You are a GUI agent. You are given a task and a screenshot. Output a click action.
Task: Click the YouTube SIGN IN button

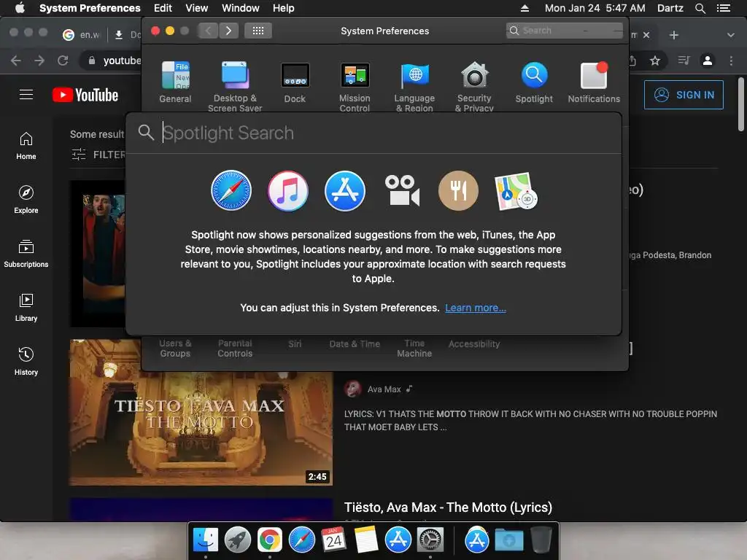click(x=684, y=95)
